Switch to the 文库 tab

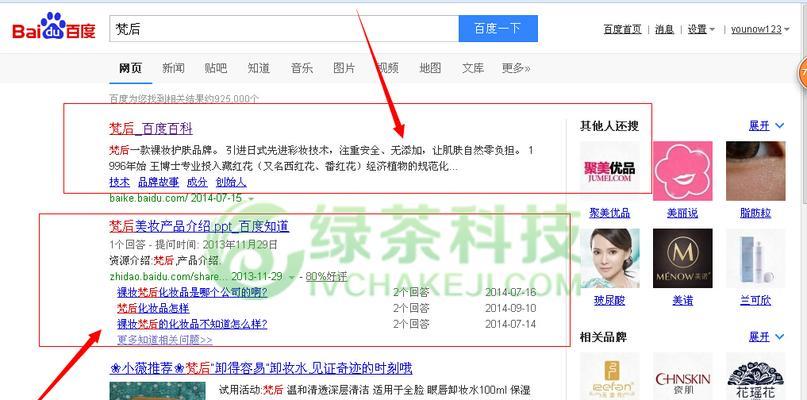(472, 68)
